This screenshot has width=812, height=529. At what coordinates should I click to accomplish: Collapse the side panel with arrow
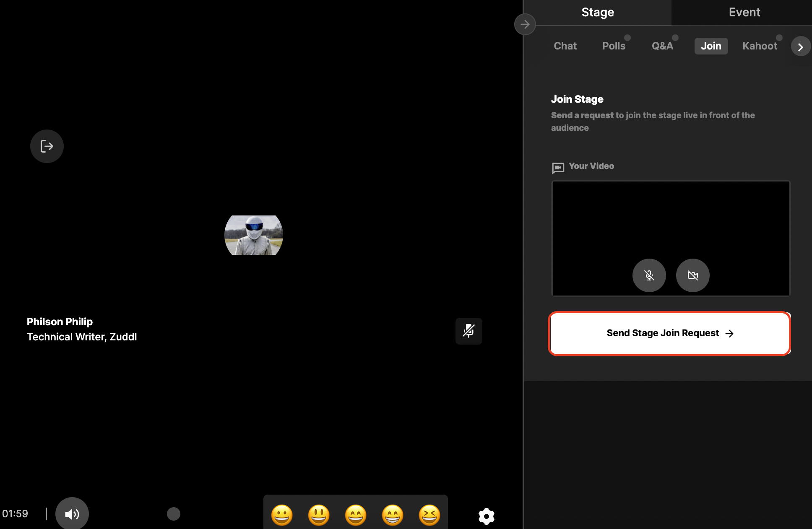click(525, 24)
